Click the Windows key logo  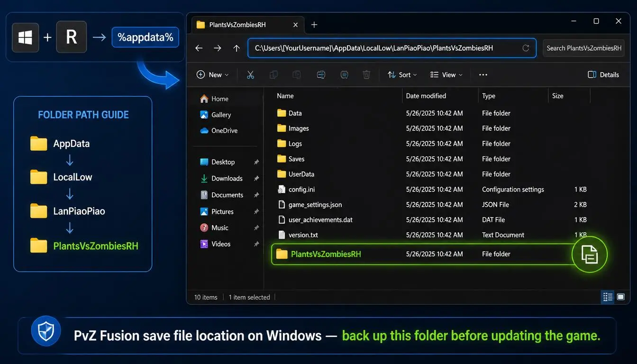[x=25, y=37]
